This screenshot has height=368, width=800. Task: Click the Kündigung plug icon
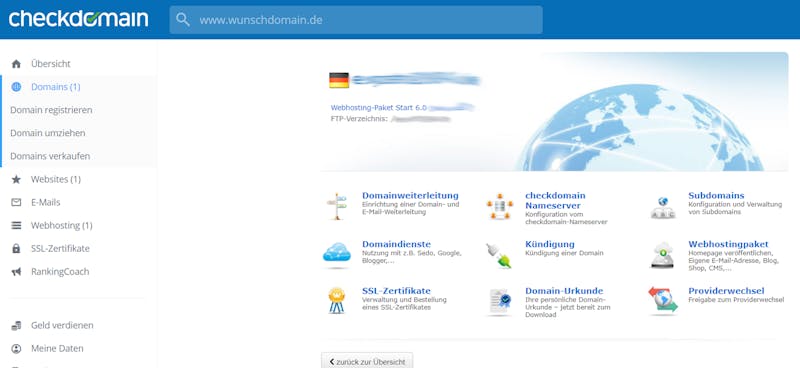[x=499, y=255]
